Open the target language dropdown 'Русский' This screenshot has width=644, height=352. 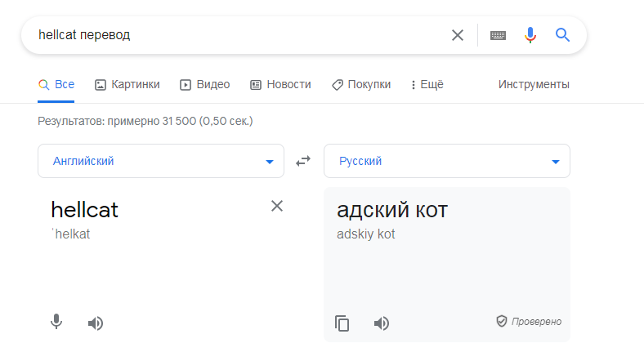click(447, 161)
